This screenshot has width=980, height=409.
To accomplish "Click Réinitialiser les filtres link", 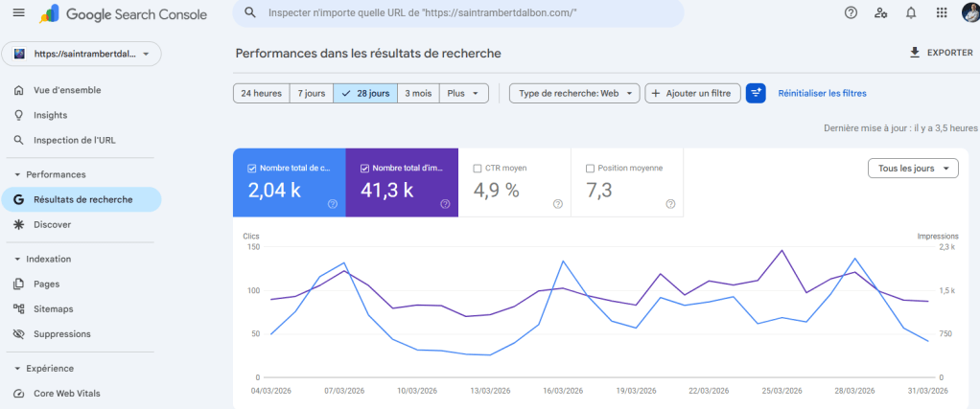I will click(822, 93).
